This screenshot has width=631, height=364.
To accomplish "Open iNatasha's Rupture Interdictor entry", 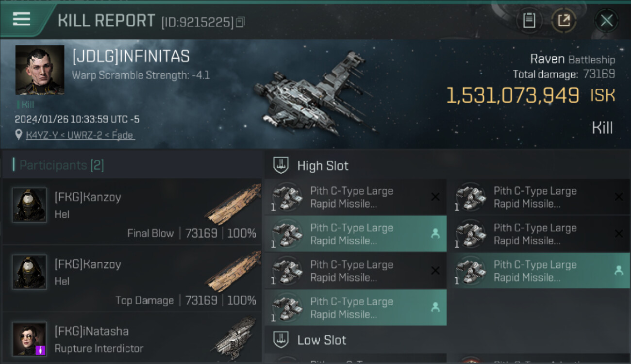I will [x=132, y=339].
